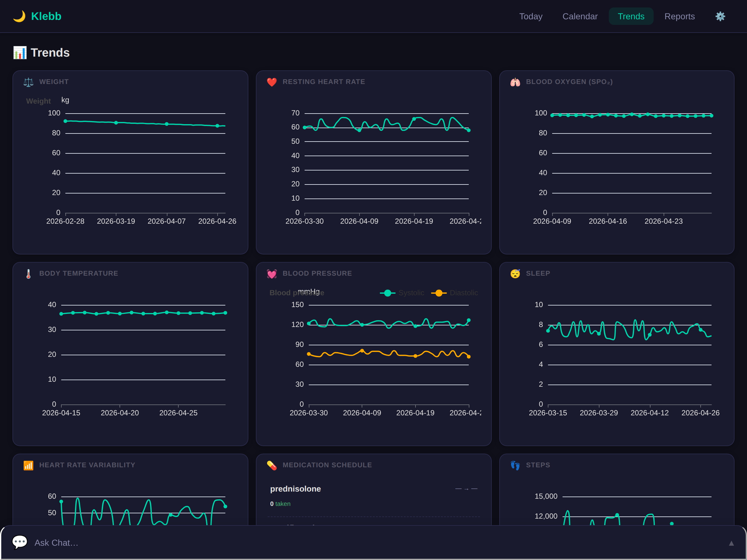The image size is (747, 560).
Task: Click the 2026-04-16 label on blood oxygen chart
Action: point(608,222)
